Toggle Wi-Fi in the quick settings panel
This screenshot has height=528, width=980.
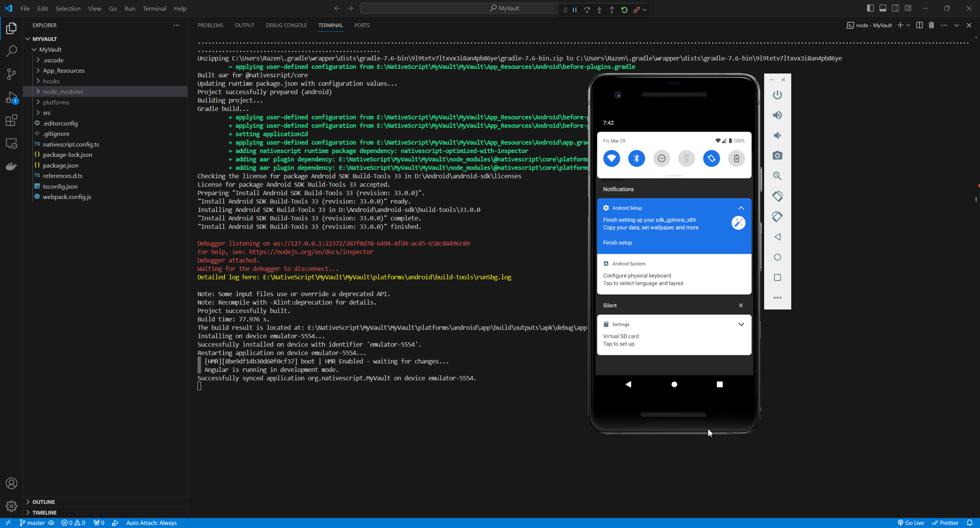611,158
